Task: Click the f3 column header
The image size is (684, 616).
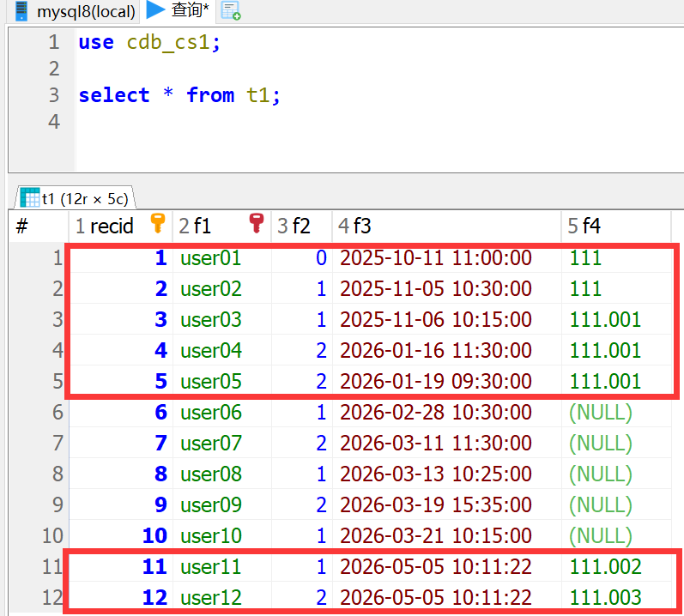Action: pos(446,226)
